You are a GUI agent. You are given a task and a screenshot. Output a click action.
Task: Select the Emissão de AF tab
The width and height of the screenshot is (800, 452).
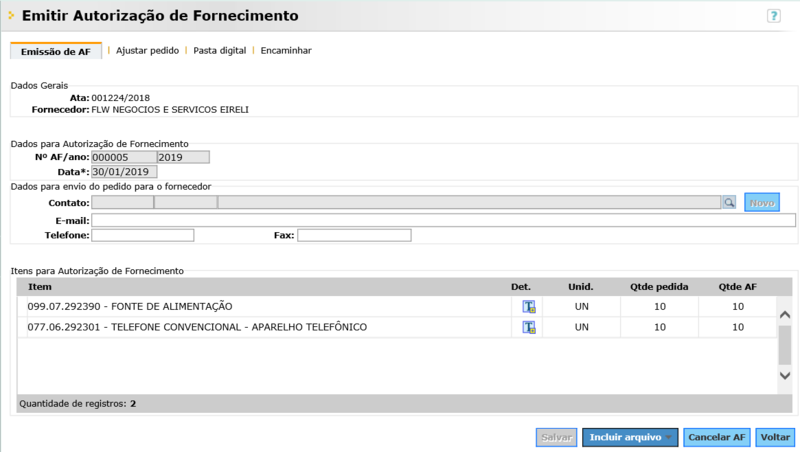56,51
